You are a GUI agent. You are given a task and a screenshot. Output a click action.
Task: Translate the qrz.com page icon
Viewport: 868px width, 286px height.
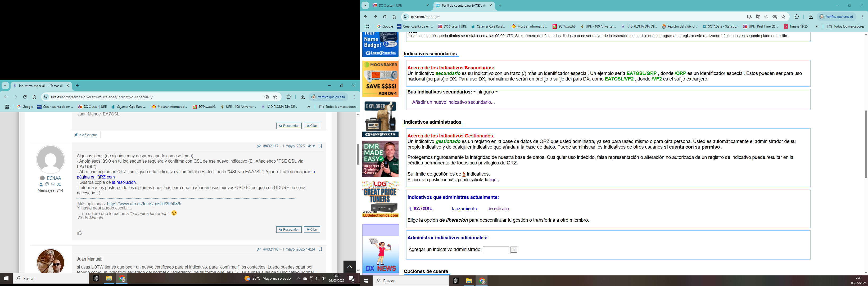coord(758,16)
